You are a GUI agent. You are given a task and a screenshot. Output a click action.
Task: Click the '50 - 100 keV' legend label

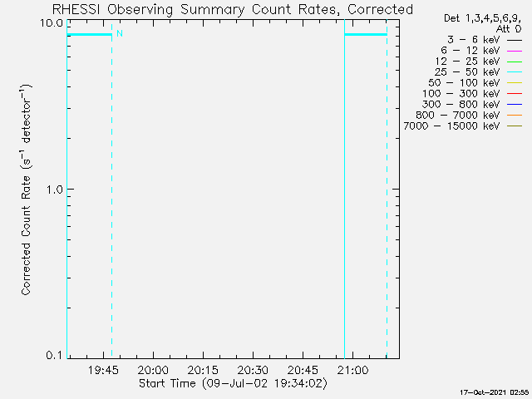coord(464,83)
